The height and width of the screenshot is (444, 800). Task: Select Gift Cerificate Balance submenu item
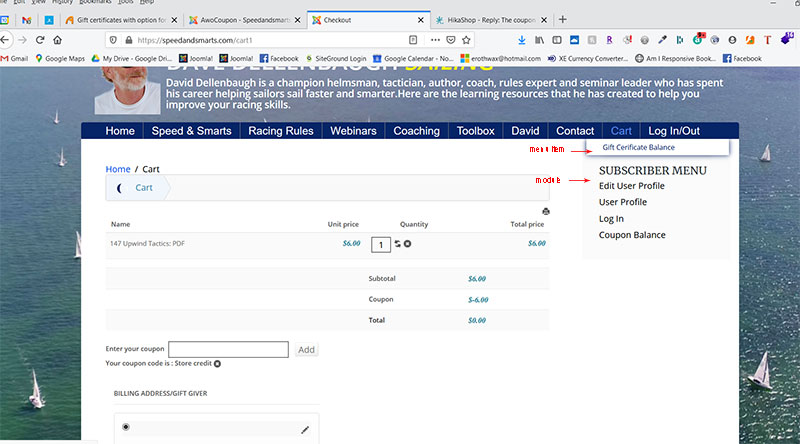point(638,147)
